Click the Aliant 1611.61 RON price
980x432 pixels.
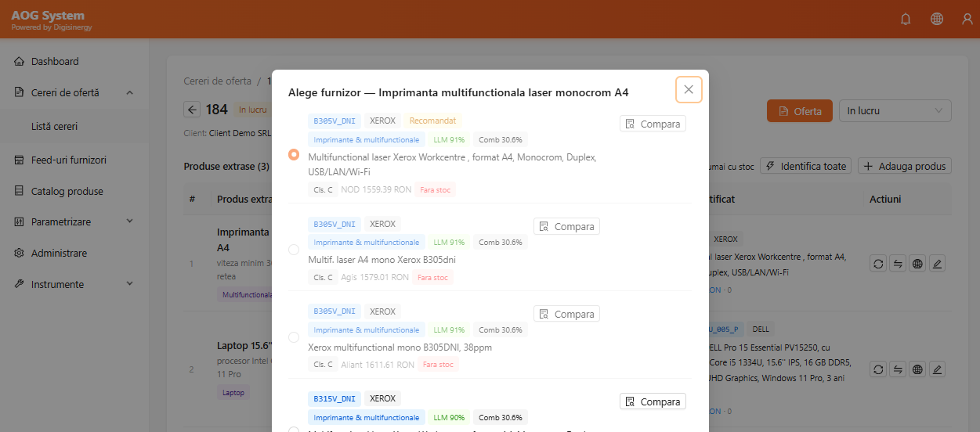[x=378, y=365]
